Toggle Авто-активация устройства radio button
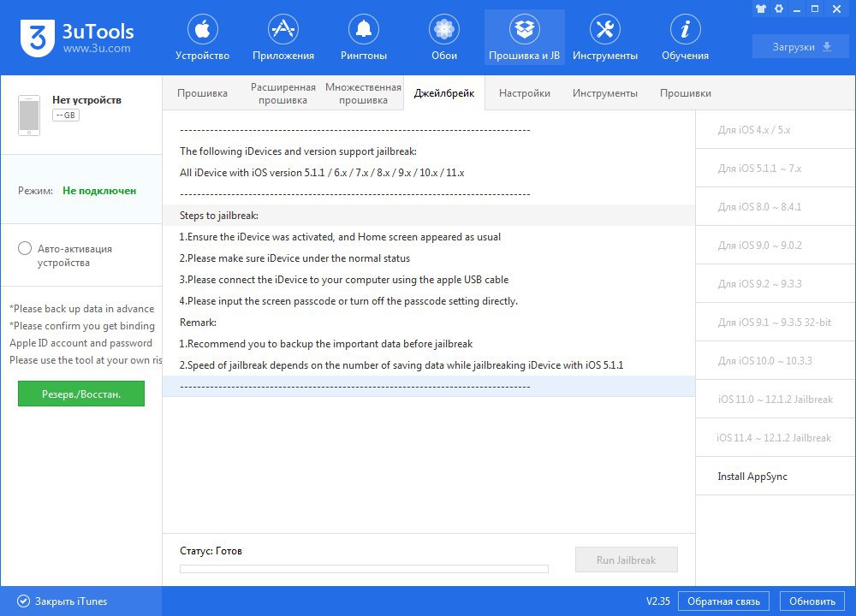The width and height of the screenshot is (856, 616). click(x=25, y=249)
